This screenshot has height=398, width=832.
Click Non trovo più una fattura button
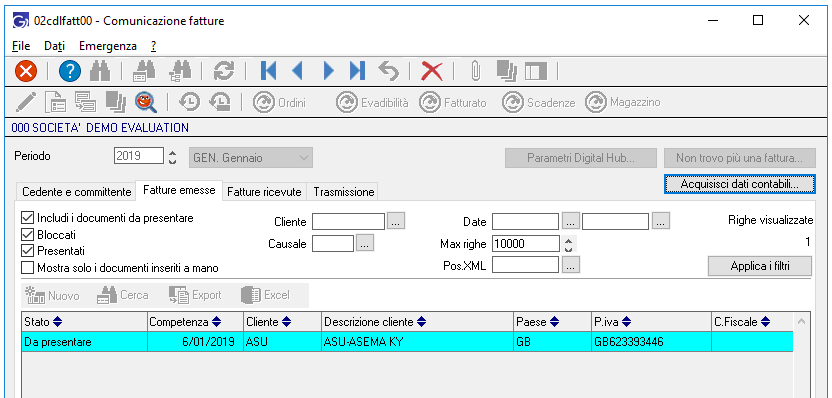coord(740,158)
